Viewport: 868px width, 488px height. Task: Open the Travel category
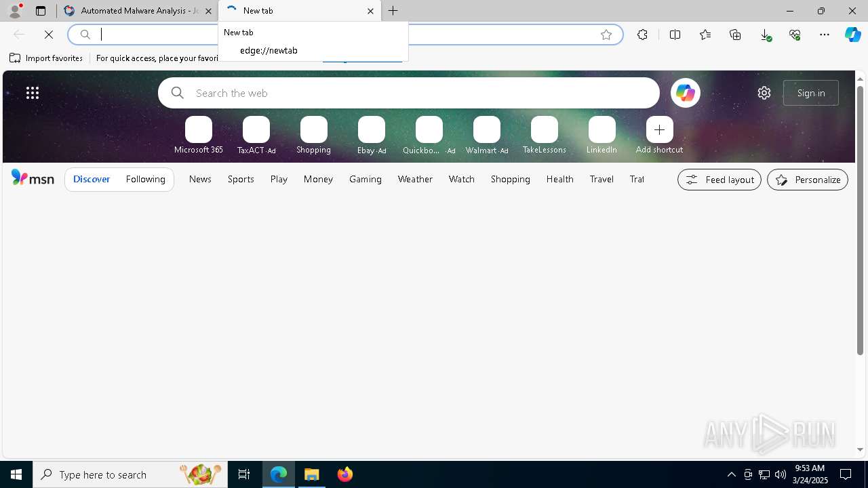point(601,179)
